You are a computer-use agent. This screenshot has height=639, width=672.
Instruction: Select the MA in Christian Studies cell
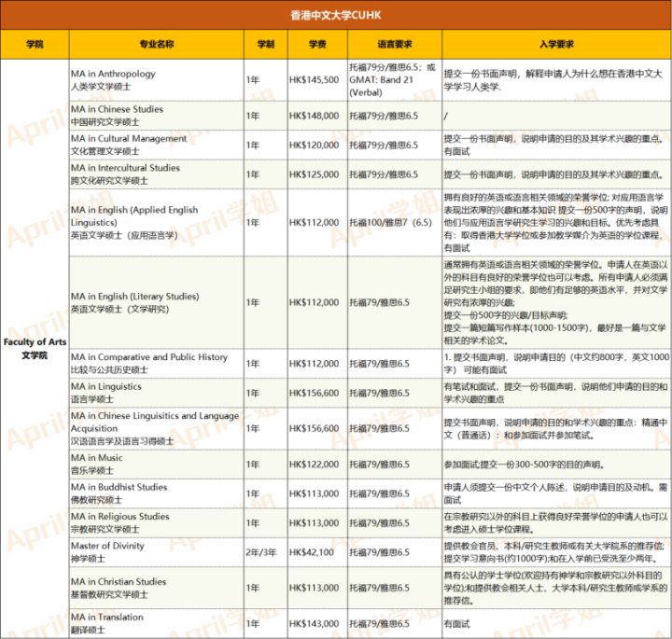tap(157, 588)
